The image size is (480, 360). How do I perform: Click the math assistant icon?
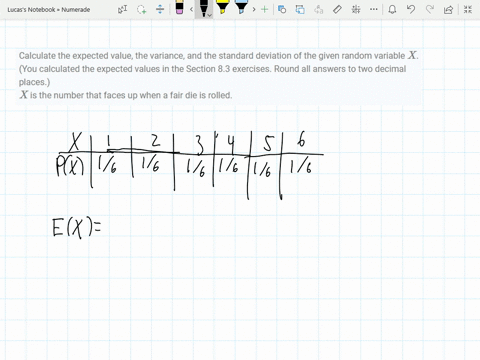(x=356, y=9)
